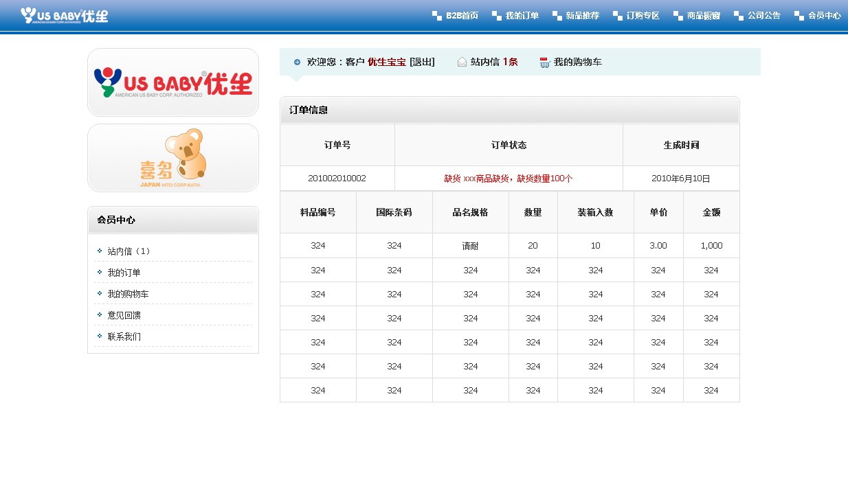Click the shopping cart icon
Image resolution: width=848 pixels, height=504 pixels.
[x=545, y=62]
